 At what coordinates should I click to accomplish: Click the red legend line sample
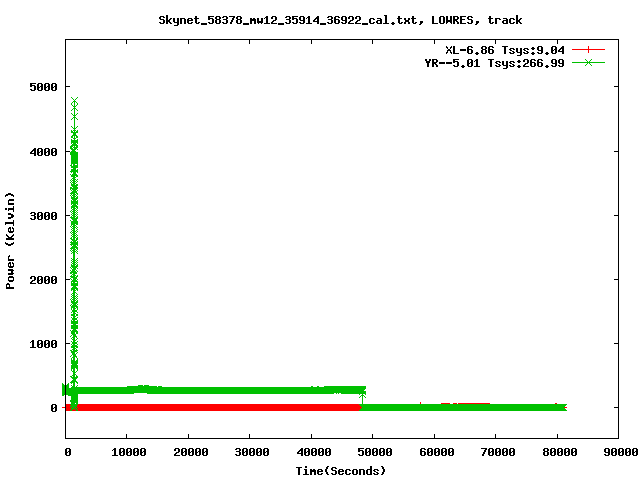[x=588, y=50]
